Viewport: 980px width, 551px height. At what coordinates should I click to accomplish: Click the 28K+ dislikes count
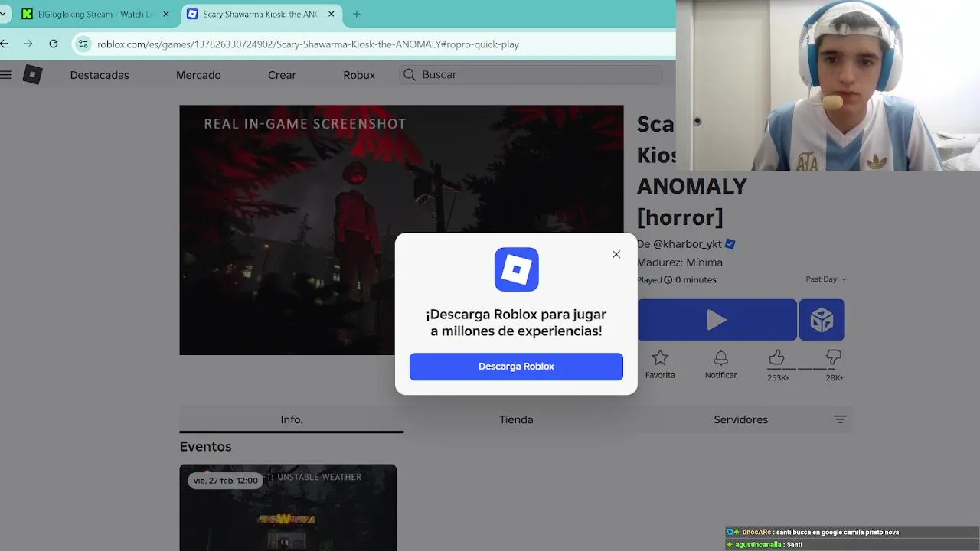click(x=834, y=378)
